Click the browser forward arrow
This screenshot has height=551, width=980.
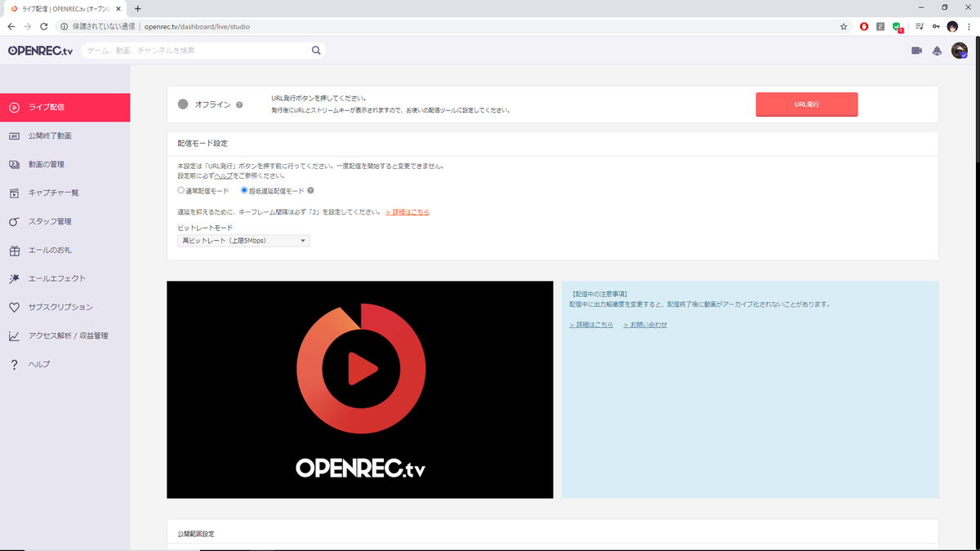click(29, 26)
